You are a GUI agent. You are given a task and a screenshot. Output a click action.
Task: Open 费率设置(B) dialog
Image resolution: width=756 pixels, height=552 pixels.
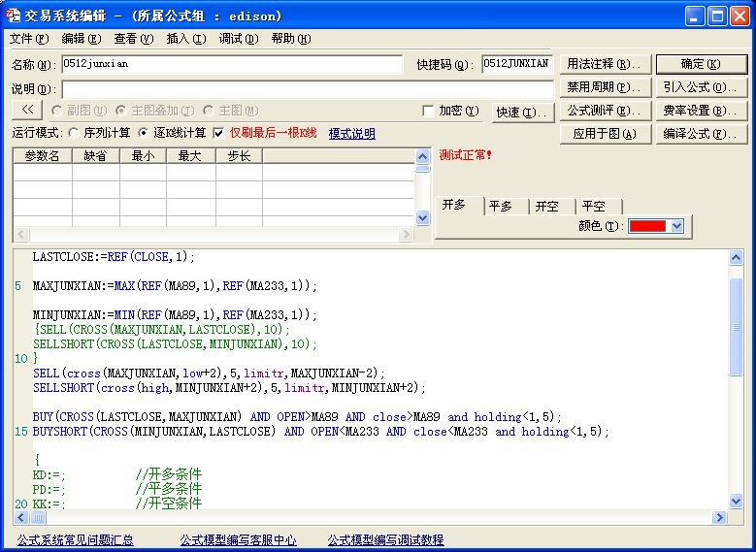pyautogui.click(x=701, y=111)
